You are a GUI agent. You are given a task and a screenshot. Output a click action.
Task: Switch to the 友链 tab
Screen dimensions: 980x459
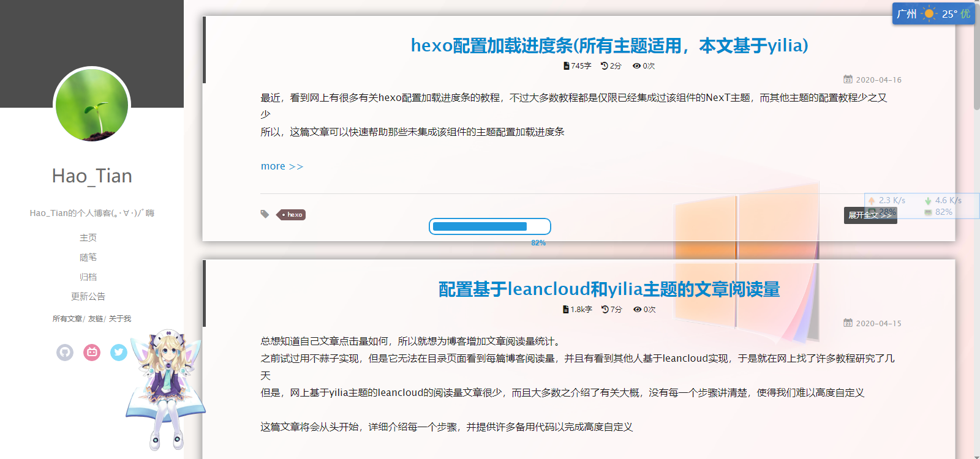point(96,319)
